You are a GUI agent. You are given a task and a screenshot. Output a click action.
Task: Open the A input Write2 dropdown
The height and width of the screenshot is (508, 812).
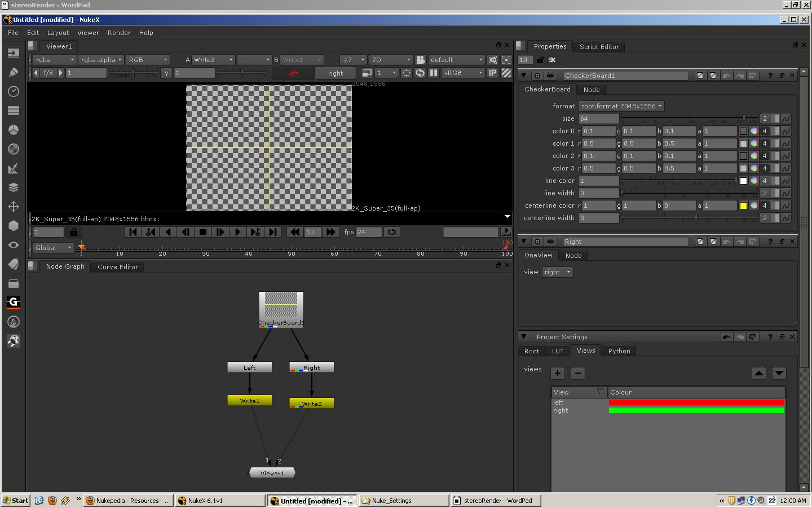pyautogui.click(x=213, y=60)
